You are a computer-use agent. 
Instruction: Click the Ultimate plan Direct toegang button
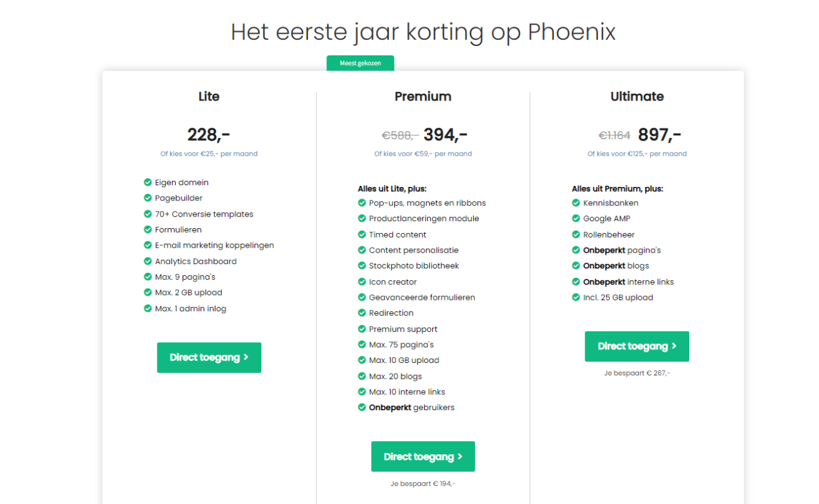click(x=637, y=346)
